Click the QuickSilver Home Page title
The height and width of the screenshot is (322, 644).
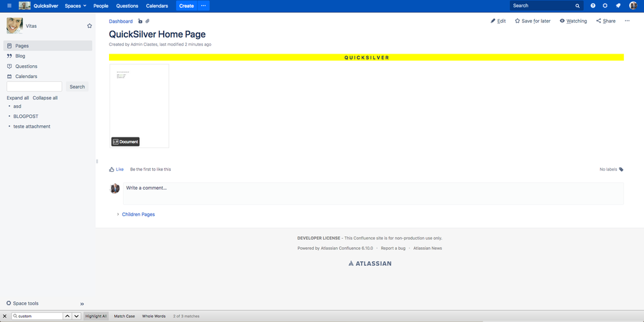click(x=157, y=35)
